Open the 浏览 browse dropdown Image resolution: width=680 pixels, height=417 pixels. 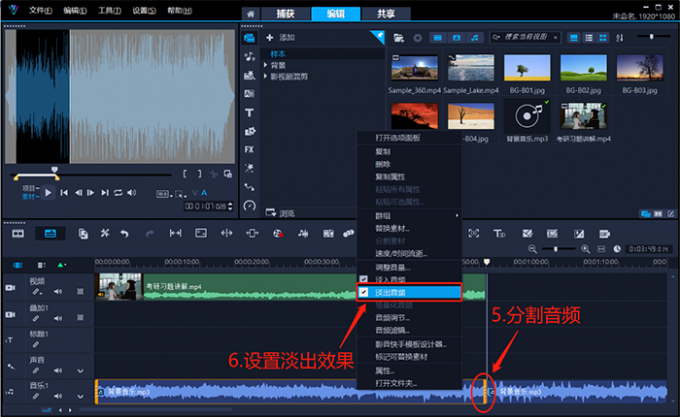pyautogui.click(x=280, y=213)
